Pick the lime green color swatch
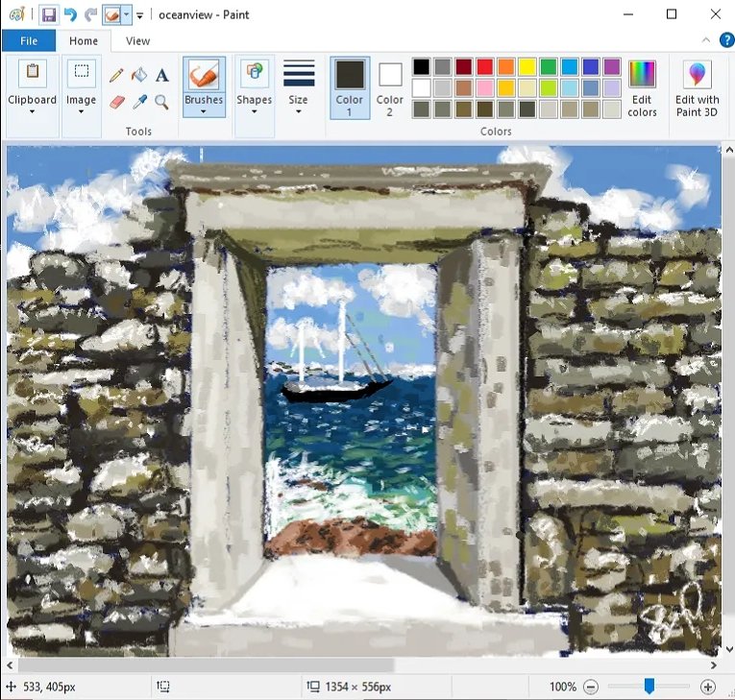Image resolution: width=735 pixels, height=700 pixels. pos(549,87)
